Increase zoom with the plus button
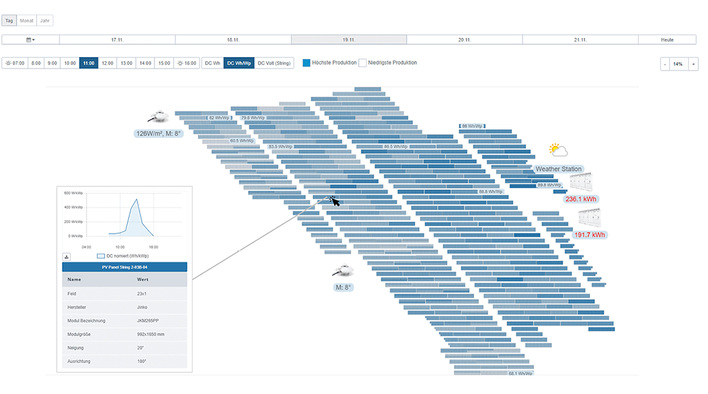The width and height of the screenshot is (708, 394). click(x=693, y=64)
